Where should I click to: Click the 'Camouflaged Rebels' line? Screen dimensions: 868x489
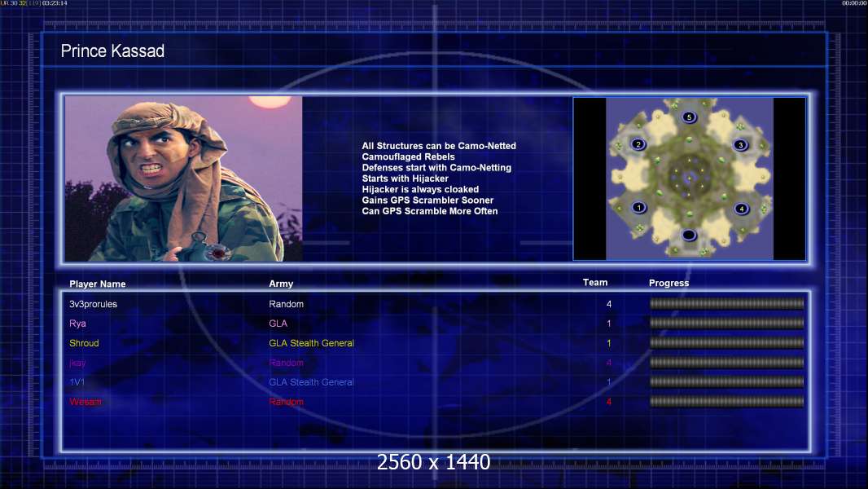tap(409, 156)
